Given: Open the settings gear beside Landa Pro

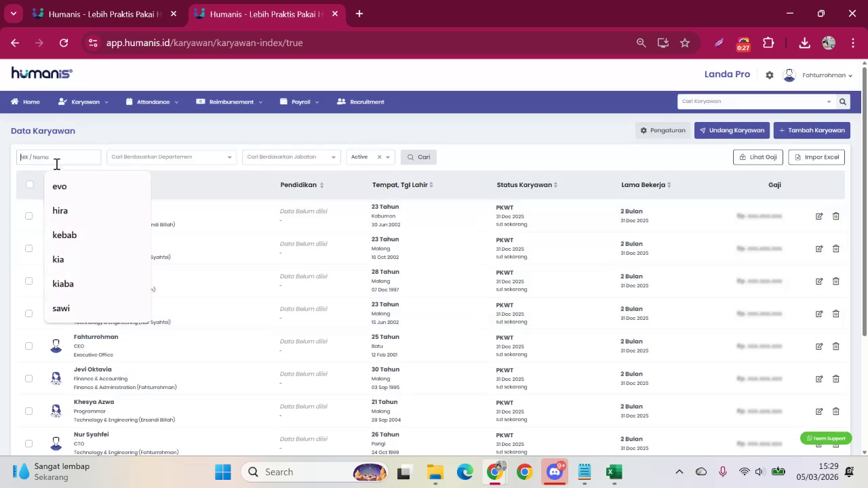Looking at the screenshot, I should (x=769, y=75).
